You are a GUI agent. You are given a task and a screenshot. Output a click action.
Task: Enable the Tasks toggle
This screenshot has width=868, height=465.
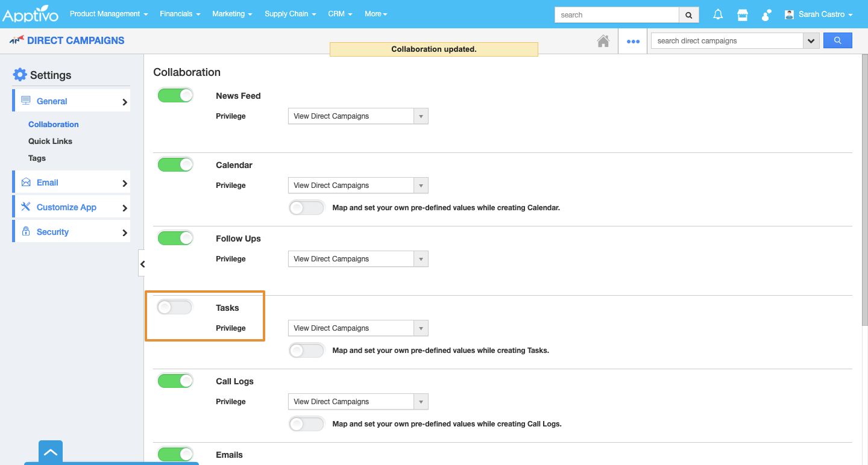coord(174,307)
